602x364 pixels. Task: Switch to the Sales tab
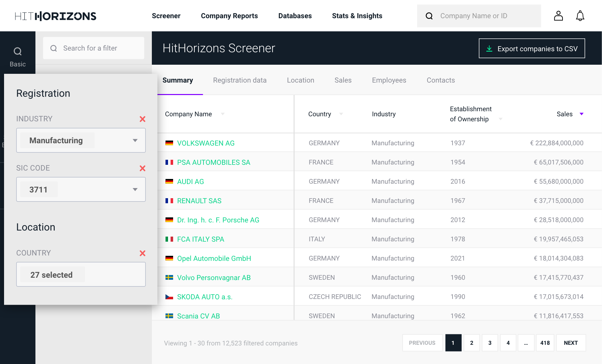click(x=343, y=80)
